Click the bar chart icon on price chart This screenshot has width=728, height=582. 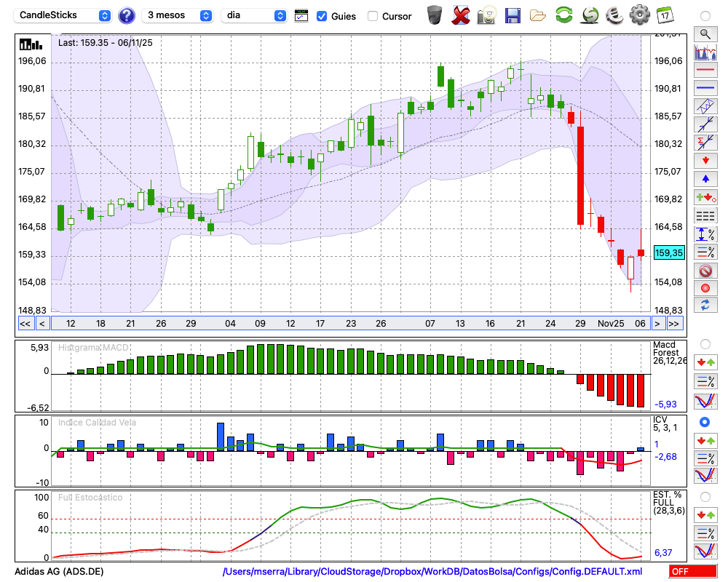click(x=31, y=44)
